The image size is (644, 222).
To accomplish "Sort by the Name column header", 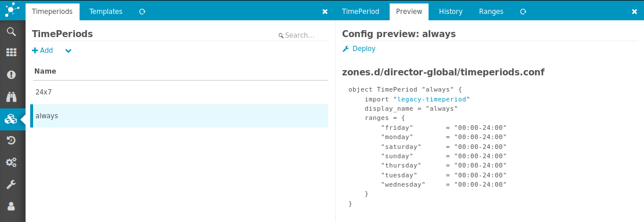I will (45, 71).
